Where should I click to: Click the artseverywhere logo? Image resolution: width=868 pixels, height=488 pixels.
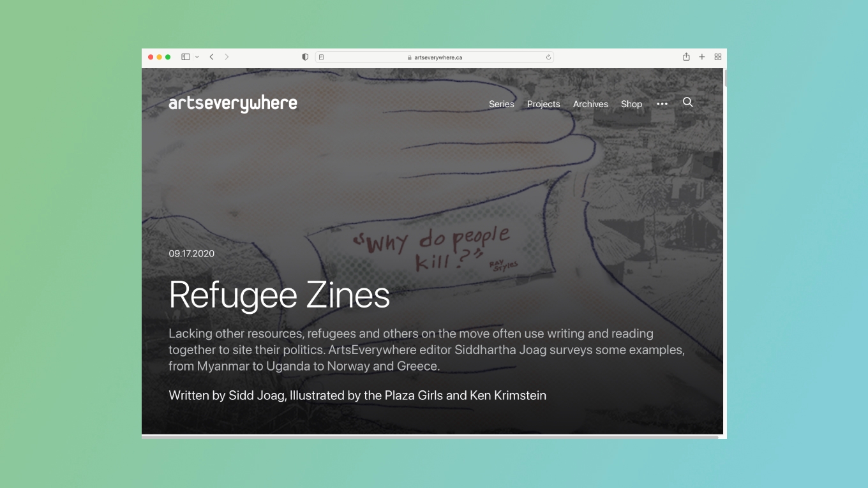point(233,103)
